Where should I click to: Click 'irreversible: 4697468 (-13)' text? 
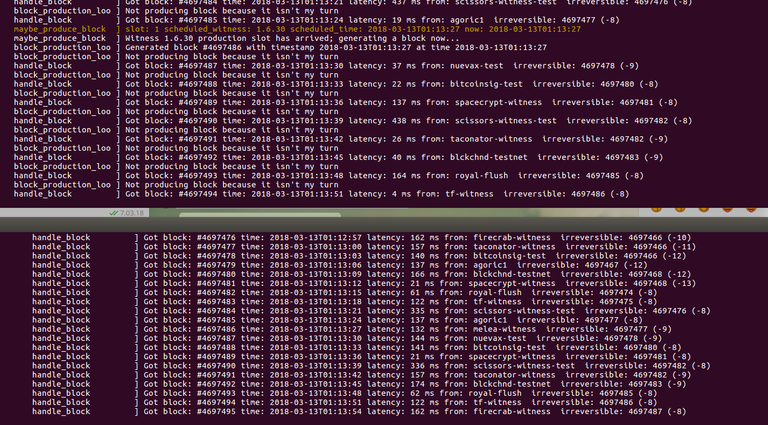tap(631, 283)
